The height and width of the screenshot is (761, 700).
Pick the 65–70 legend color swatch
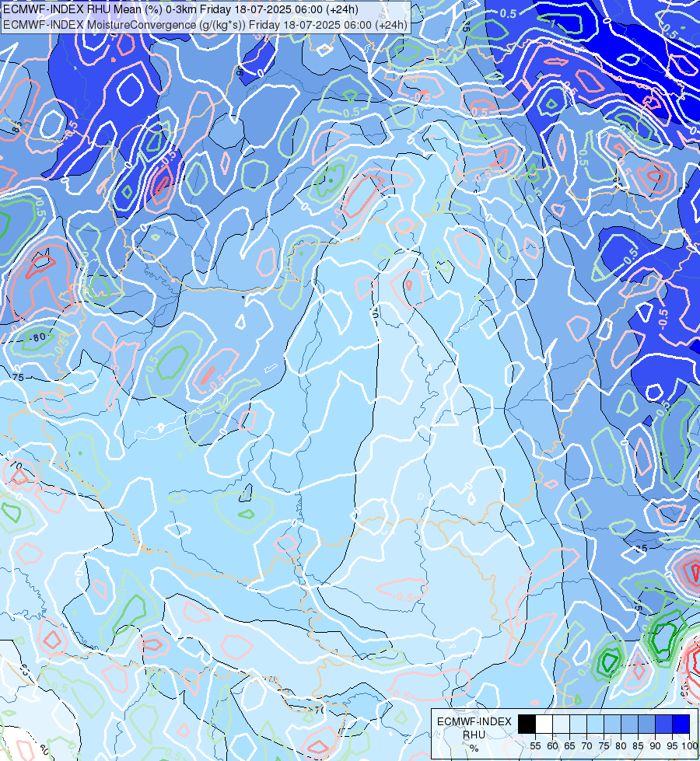coord(578,724)
